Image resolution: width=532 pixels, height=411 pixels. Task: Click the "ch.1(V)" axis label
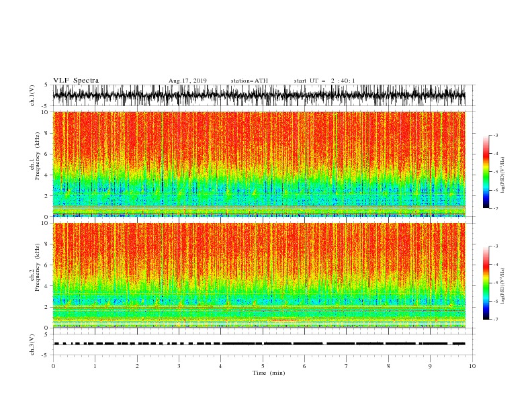(x=32, y=95)
